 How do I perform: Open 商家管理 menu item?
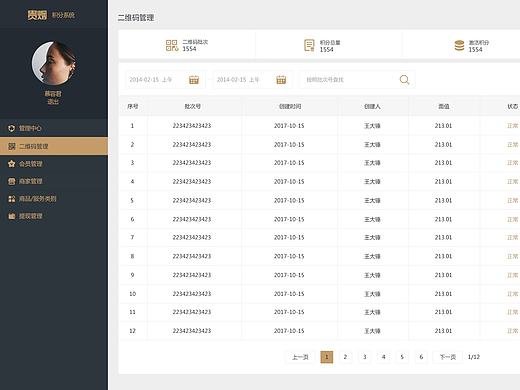(x=54, y=181)
